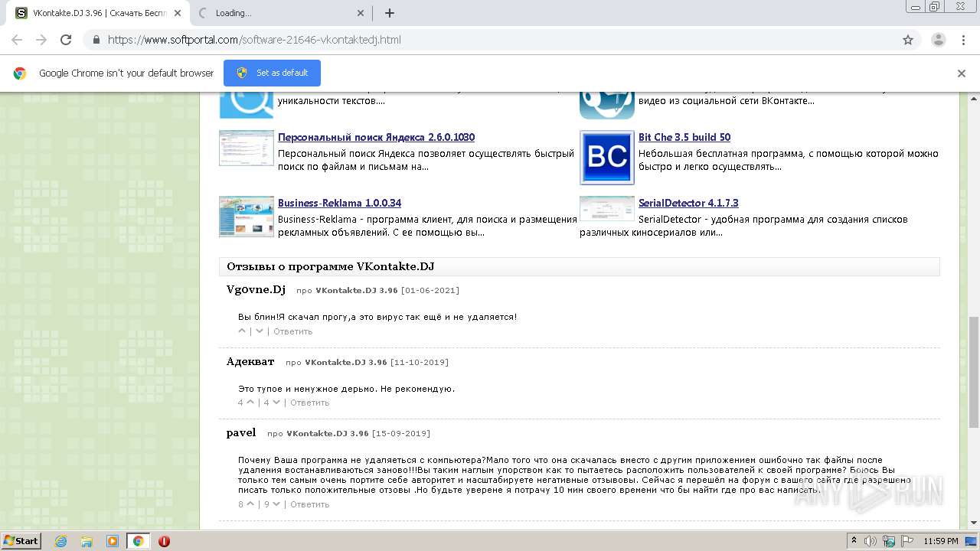Click the browser forward arrow
Image resolution: width=980 pixels, height=551 pixels.
[x=41, y=40]
